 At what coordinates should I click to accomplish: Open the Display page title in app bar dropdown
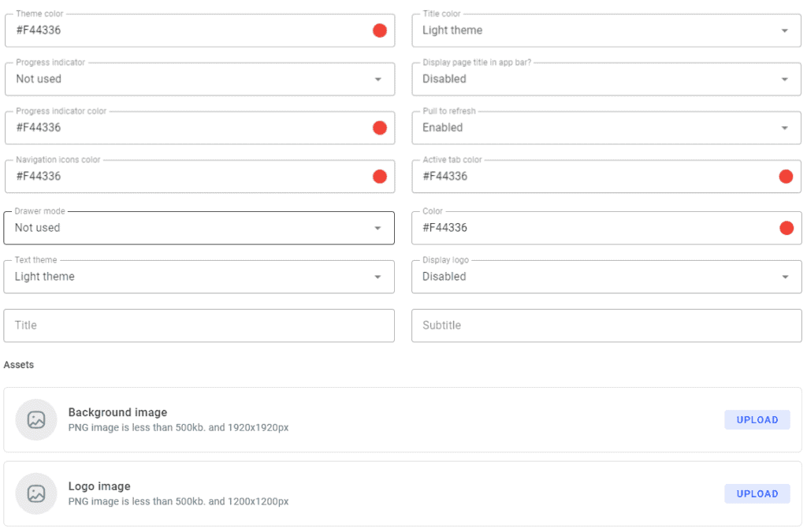click(785, 79)
